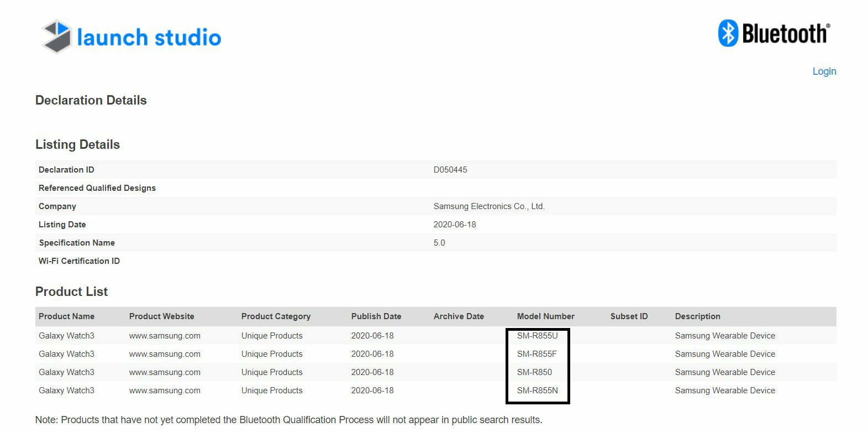Viewport: 868px width, 432px height.
Task: Click Declaration ID value D050445
Action: (450, 170)
